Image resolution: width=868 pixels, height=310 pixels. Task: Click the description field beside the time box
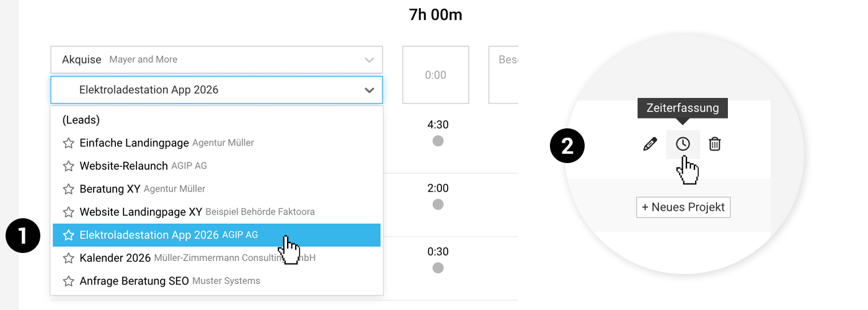tap(503, 75)
